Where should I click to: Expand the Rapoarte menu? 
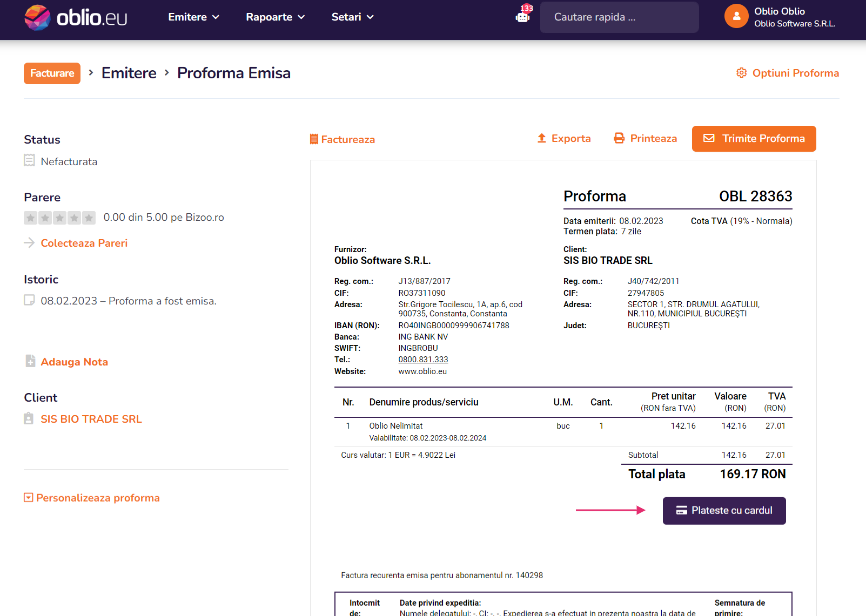(276, 17)
